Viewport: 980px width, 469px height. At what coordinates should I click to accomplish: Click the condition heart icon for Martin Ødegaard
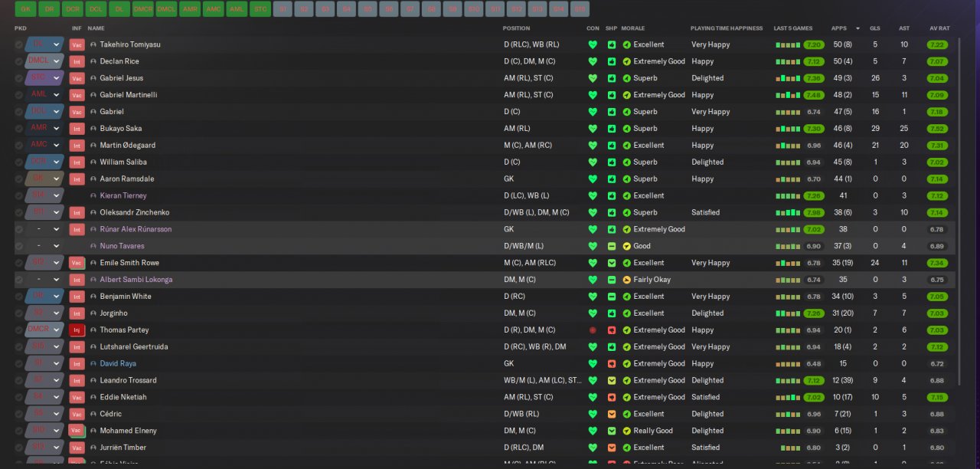point(593,146)
